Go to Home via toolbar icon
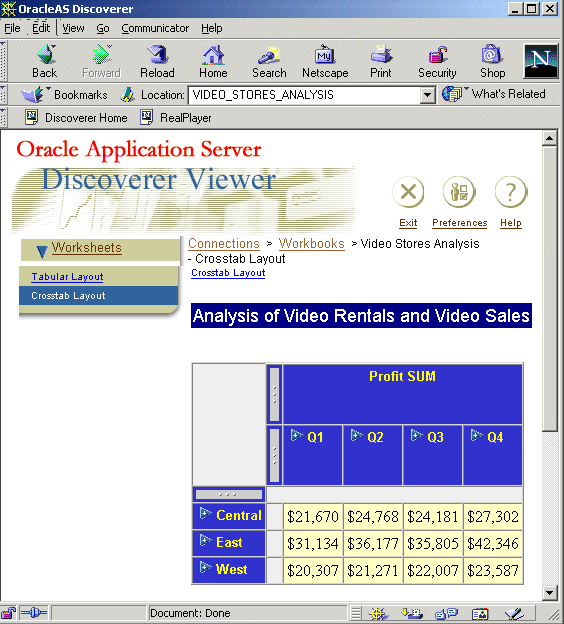Image resolution: width=564 pixels, height=624 pixels. click(x=213, y=55)
